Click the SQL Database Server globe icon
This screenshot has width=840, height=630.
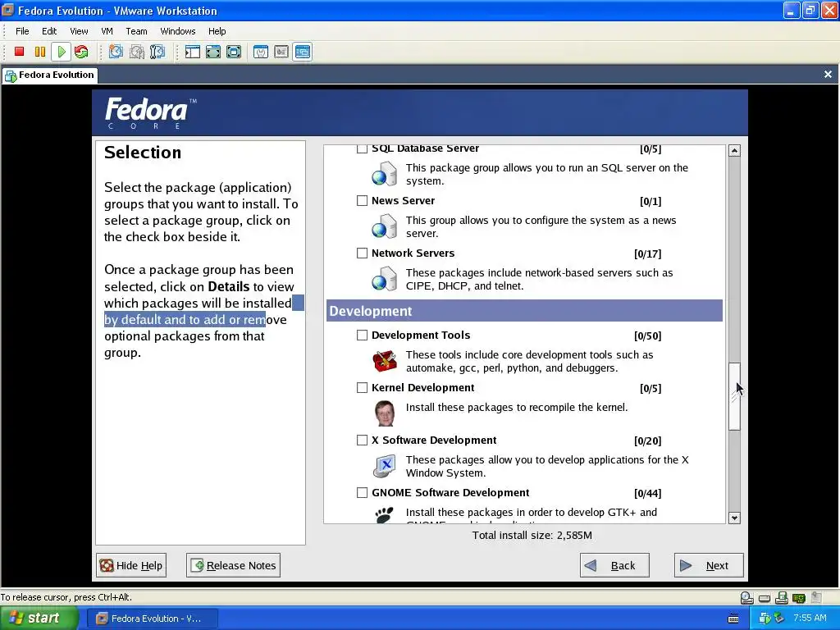[x=385, y=174]
